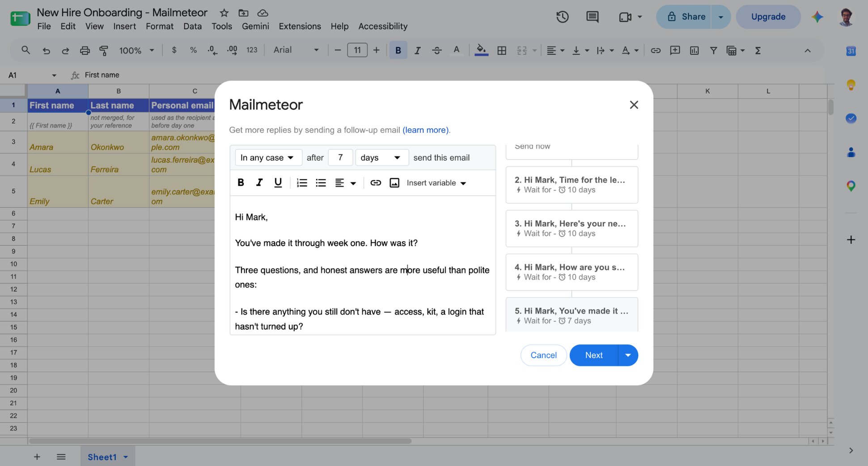Viewport: 868px width, 466px height.
Task: Select follow-up 5 'You've made it...' card
Action: (x=572, y=315)
